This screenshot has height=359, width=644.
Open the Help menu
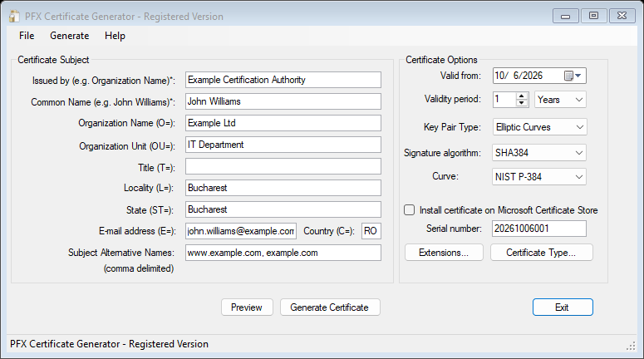click(x=115, y=36)
